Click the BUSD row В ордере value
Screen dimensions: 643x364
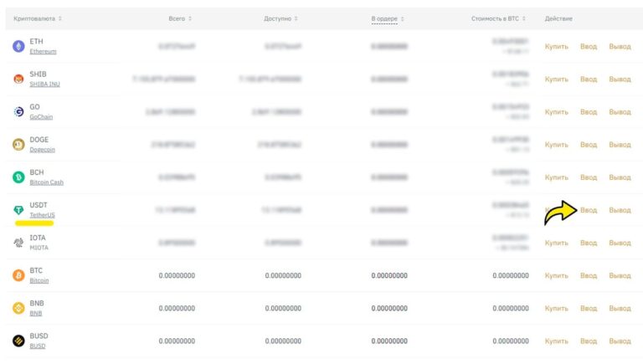point(389,341)
